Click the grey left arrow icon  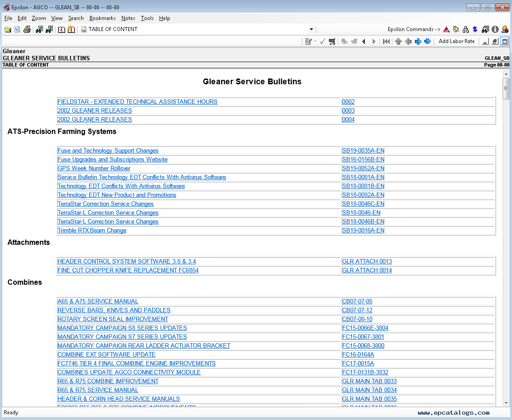(408, 42)
